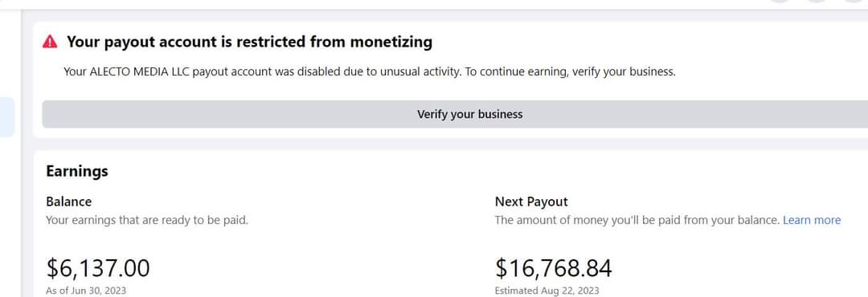The image size is (868, 297).
Task: Click the Balance label
Action: (68, 201)
